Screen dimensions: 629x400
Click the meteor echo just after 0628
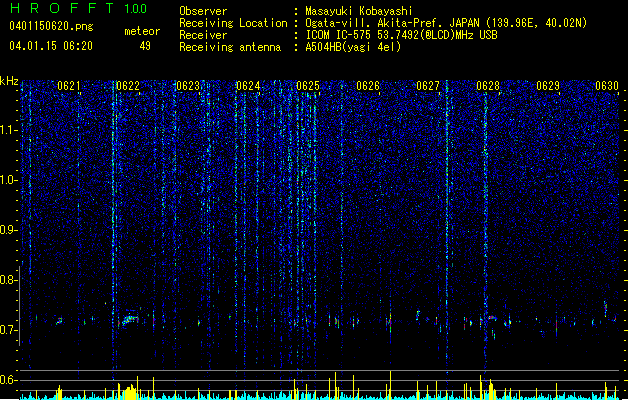(x=492, y=318)
